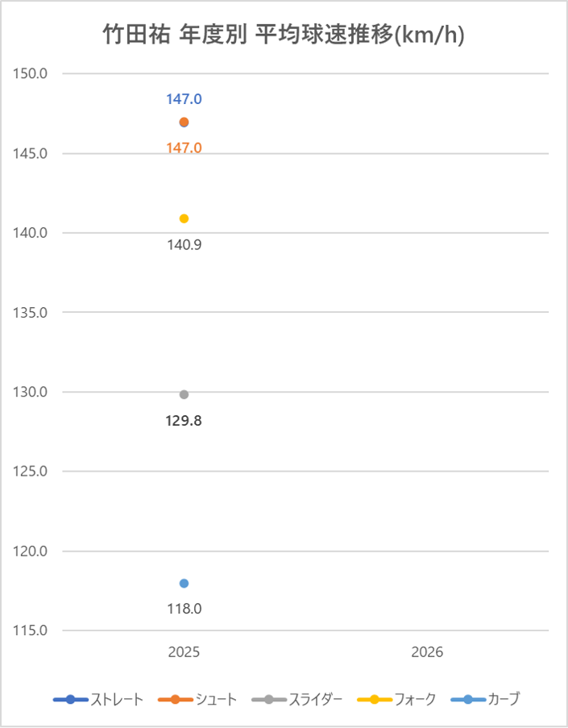Click the orange シュート data point marker
This screenshot has height=728, width=568.
[x=184, y=123]
